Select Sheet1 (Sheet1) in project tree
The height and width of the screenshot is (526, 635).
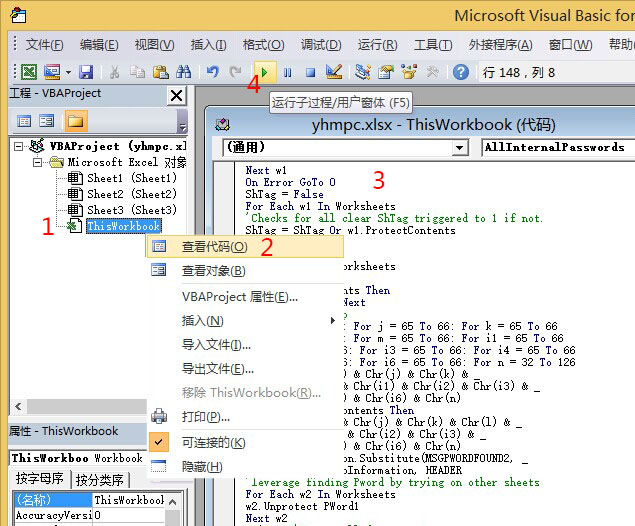(122, 178)
